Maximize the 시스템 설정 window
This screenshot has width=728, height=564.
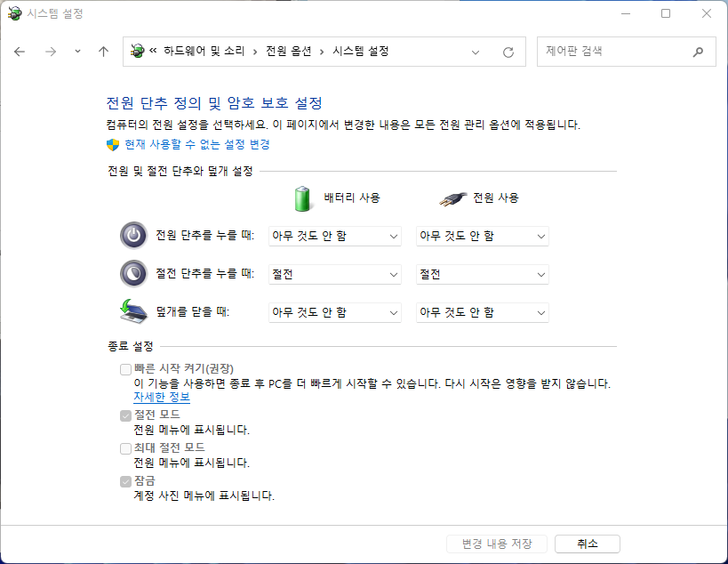click(666, 13)
